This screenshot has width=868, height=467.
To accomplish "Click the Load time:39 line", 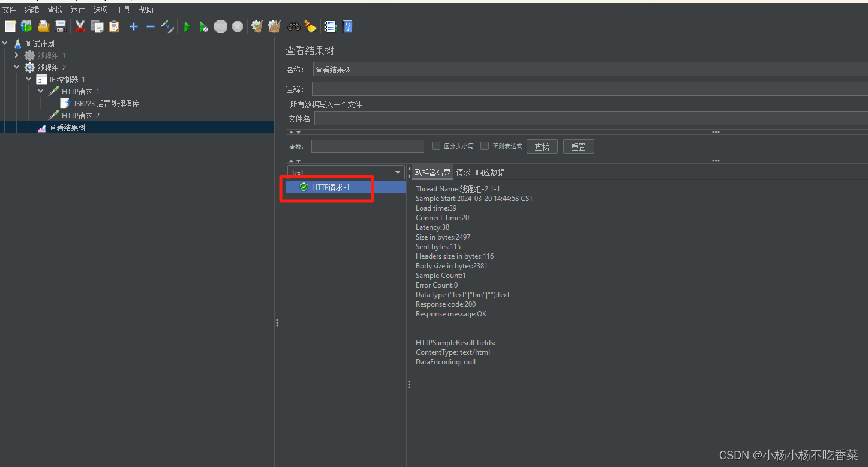I will pyautogui.click(x=436, y=208).
